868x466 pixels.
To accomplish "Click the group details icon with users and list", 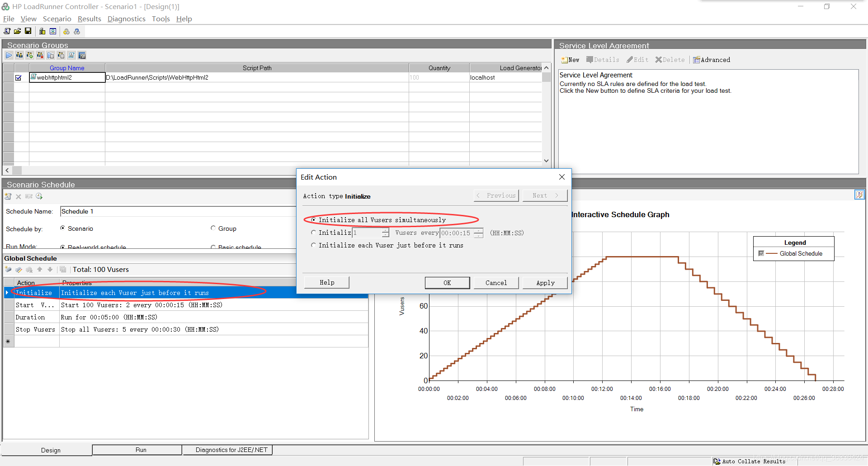I will (x=61, y=55).
